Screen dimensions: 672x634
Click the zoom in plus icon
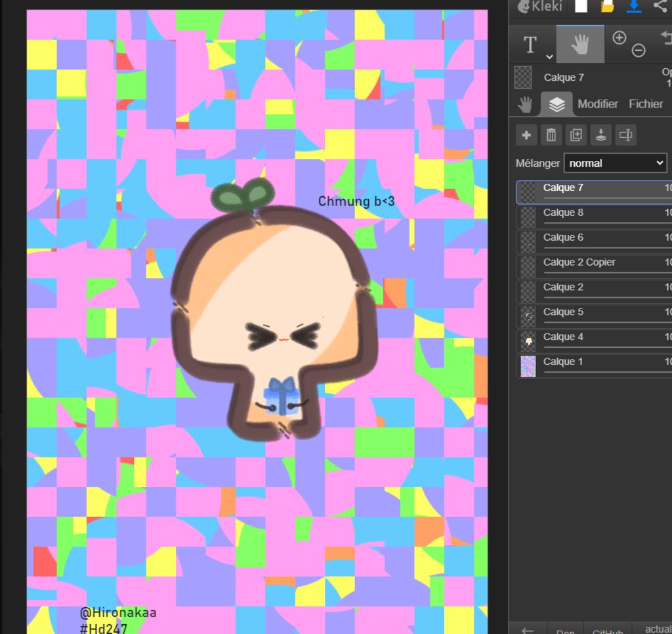[x=619, y=38]
